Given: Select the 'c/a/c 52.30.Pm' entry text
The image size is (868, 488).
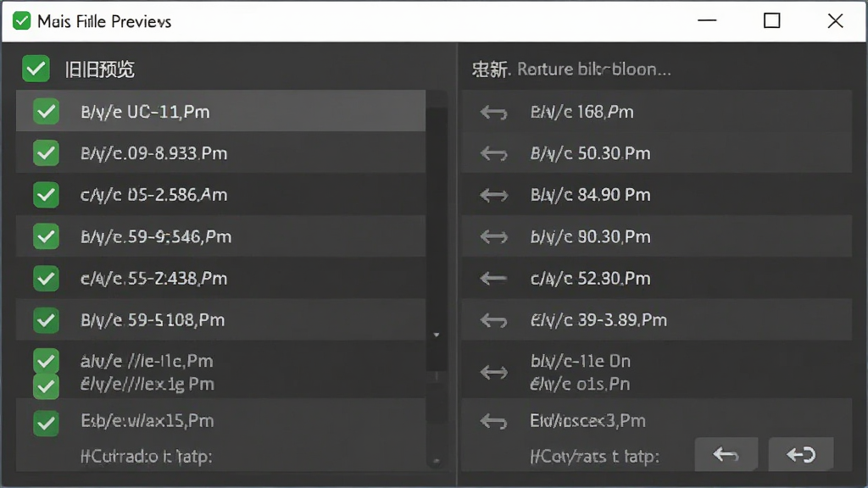Looking at the screenshot, I should tap(590, 278).
